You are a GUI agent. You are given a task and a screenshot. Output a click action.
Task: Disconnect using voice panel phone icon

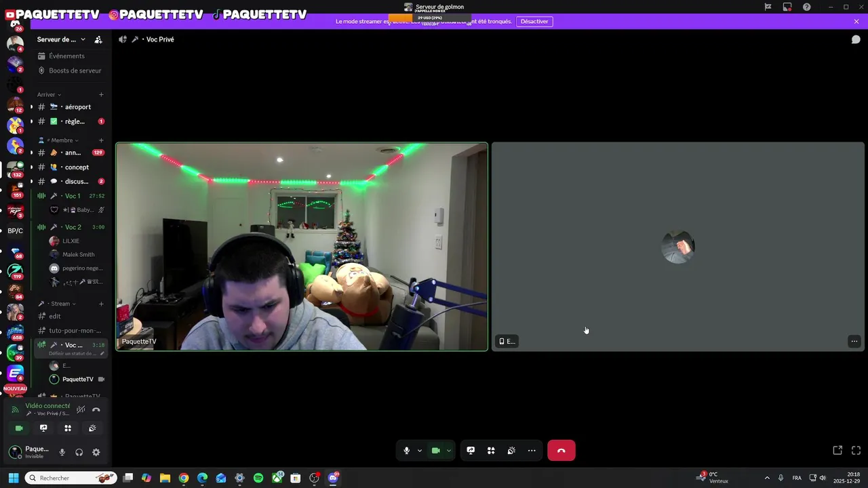click(96, 409)
